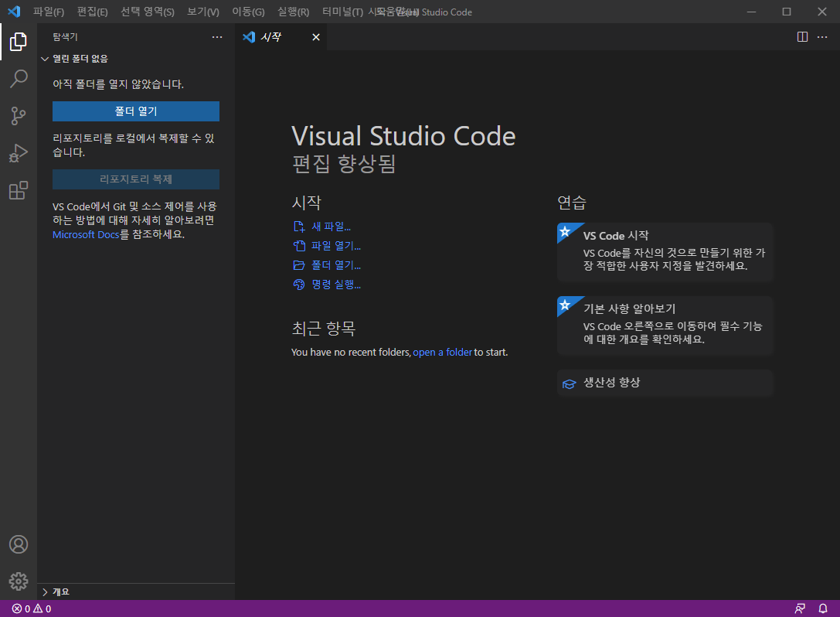Click the feedback icon in status bar
The image size is (840, 617).
pos(800,609)
